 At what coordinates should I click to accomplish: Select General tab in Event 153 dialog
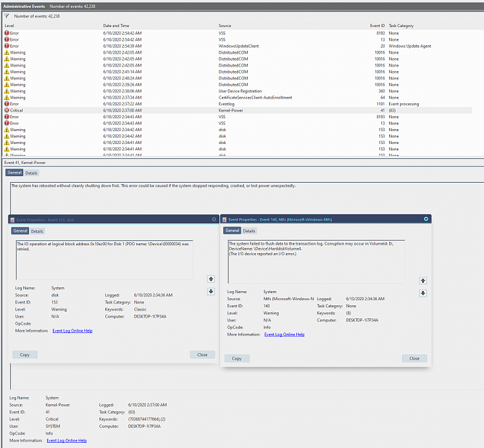(x=21, y=231)
